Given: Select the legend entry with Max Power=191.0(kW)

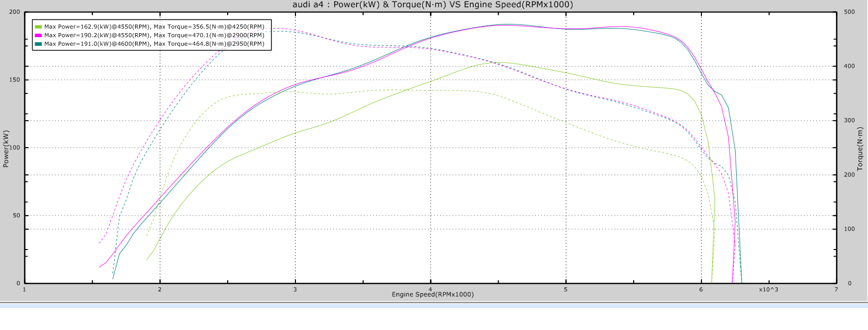Looking at the screenshot, I should [x=154, y=44].
